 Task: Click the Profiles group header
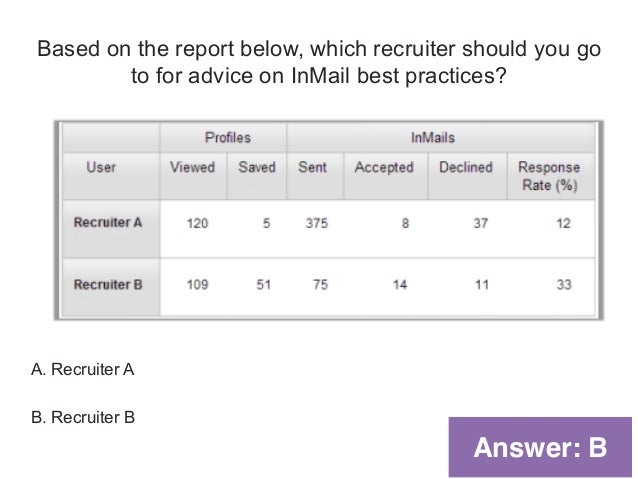(227, 137)
